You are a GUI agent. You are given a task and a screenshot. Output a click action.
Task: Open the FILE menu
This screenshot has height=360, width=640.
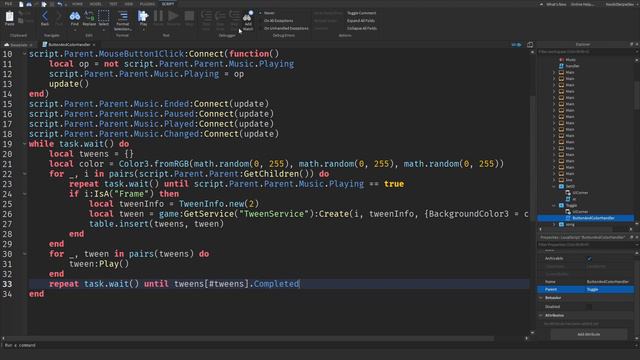[x=8, y=4]
